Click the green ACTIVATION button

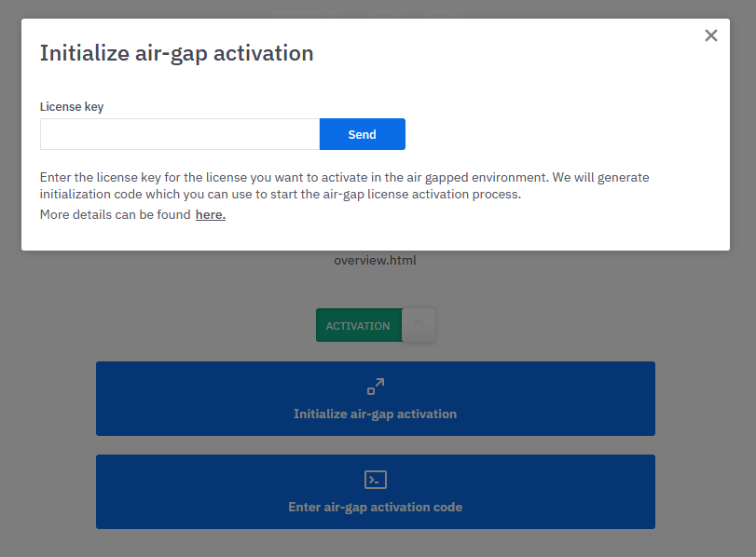pyautogui.click(x=359, y=324)
